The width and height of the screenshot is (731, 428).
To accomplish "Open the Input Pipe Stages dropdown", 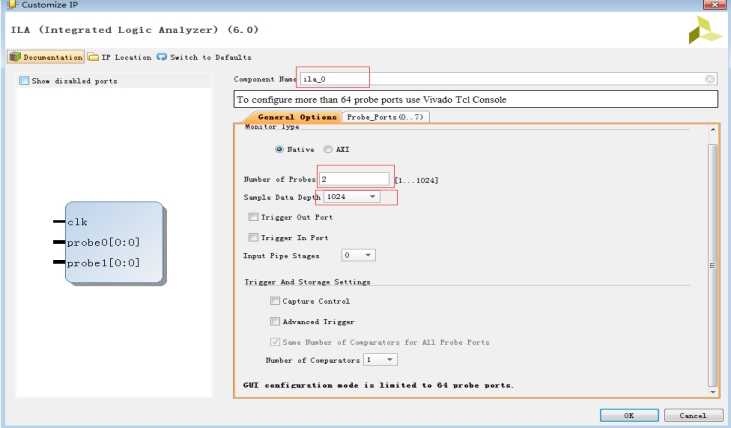I will (358, 255).
